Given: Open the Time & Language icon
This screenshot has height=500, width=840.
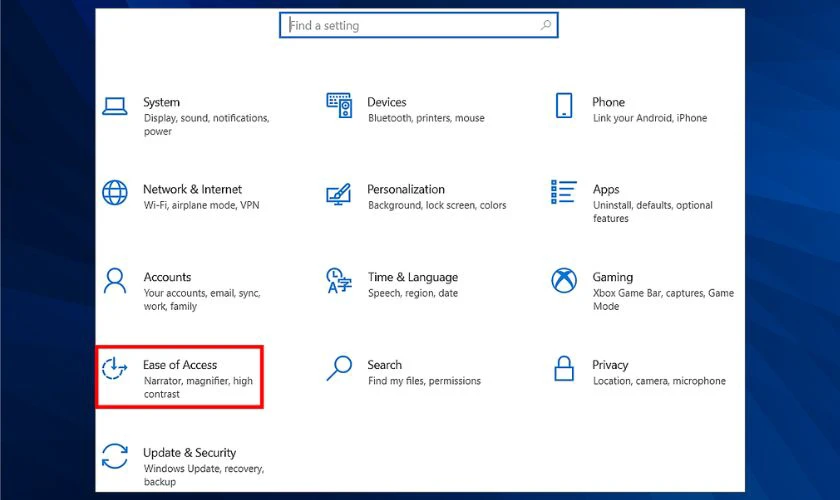Looking at the screenshot, I should [x=339, y=281].
